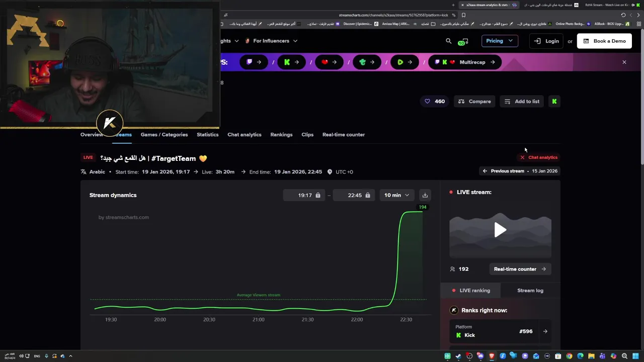Click the Book a Demo button
The height and width of the screenshot is (362, 644).
click(x=604, y=41)
